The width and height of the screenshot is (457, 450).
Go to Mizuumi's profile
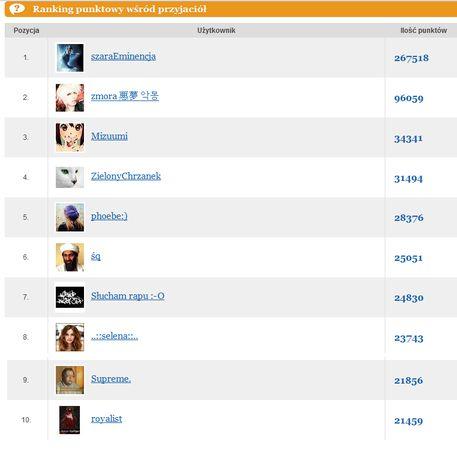click(x=109, y=136)
